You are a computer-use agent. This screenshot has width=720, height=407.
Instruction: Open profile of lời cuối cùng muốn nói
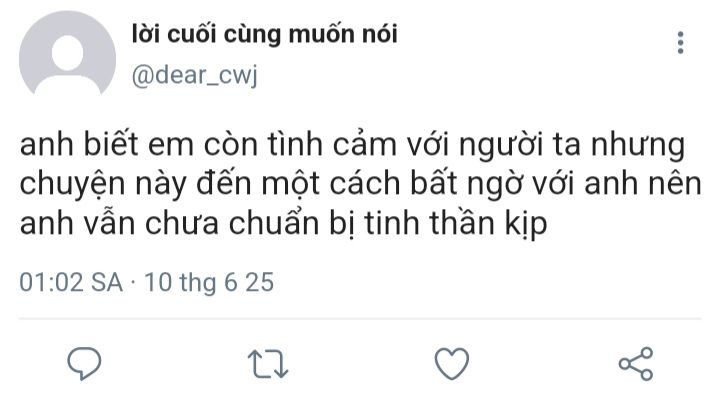pos(264,34)
